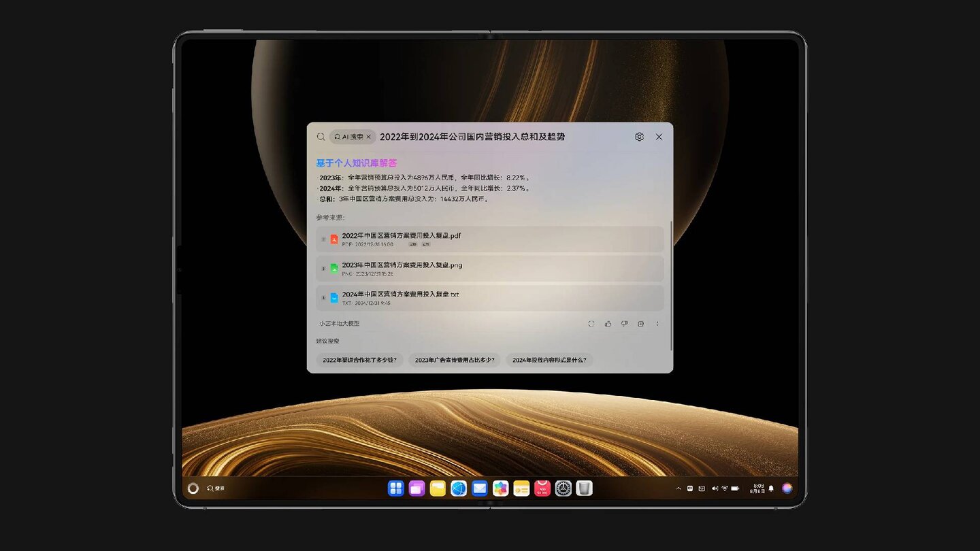Image resolution: width=980 pixels, height=551 pixels.
Task: Expand the 2024 TXT result entry
Action: pos(489,297)
